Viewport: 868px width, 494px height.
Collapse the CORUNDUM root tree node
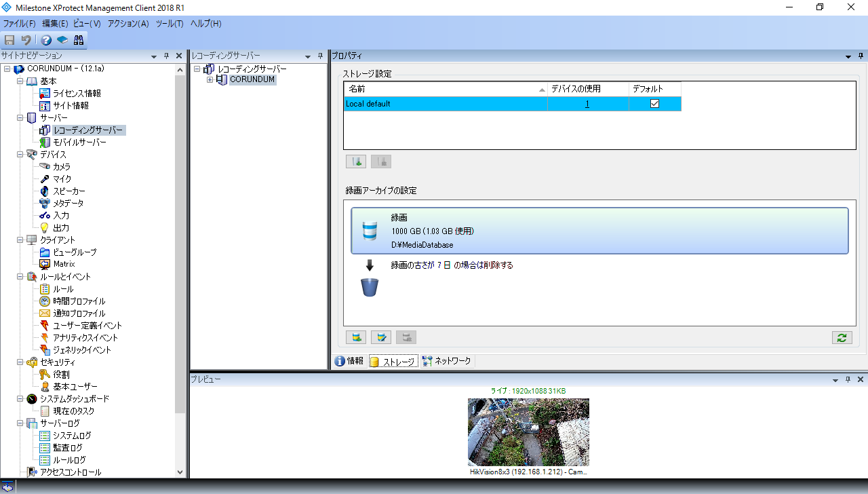click(7, 69)
